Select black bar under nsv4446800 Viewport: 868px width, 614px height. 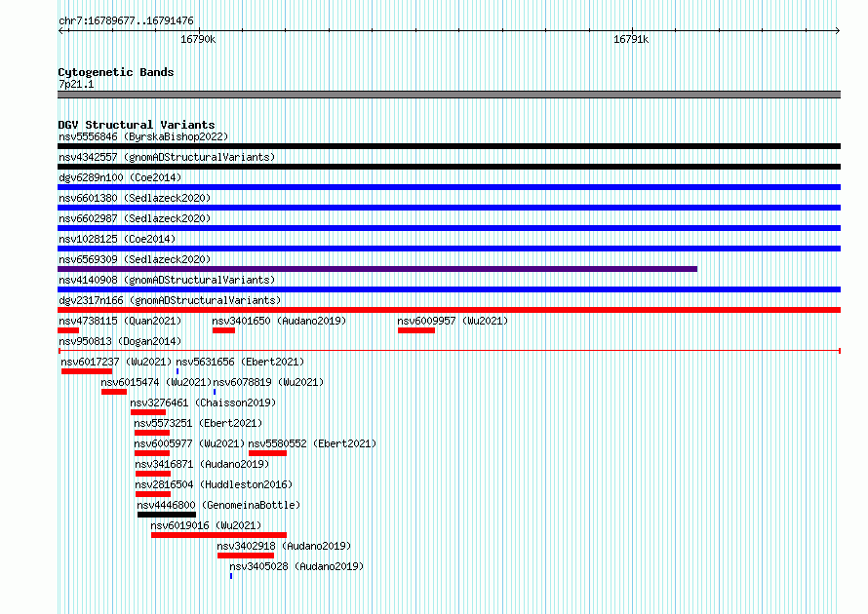tap(167, 515)
